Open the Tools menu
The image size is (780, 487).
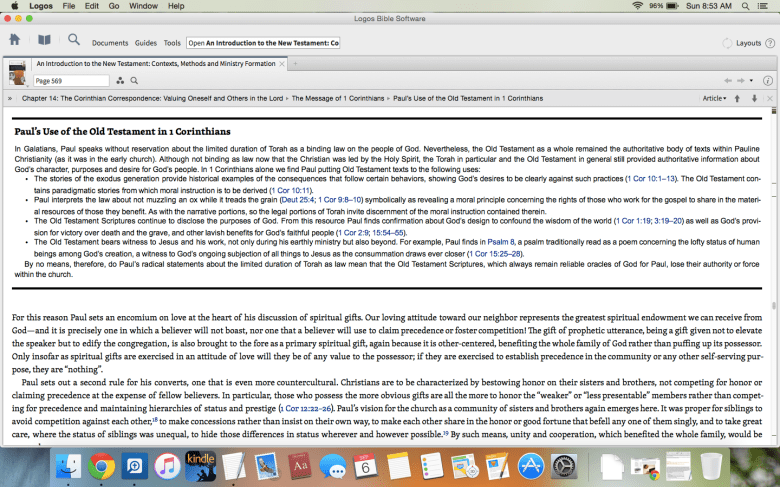[x=172, y=43]
